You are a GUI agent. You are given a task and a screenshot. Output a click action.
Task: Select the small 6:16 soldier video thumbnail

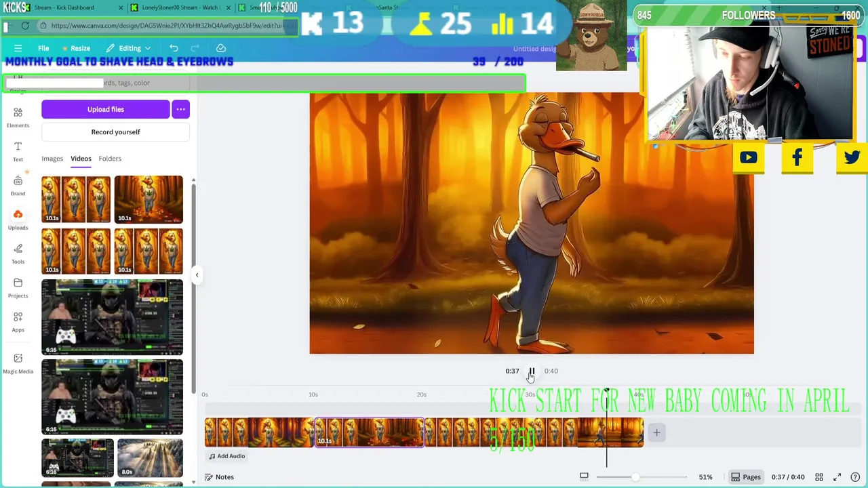(77, 458)
